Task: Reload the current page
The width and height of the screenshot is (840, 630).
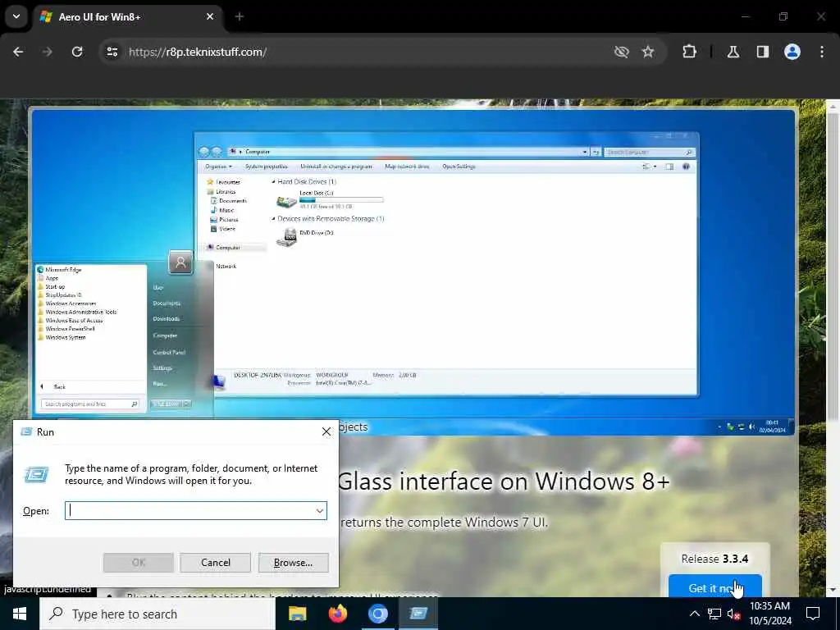Action: click(x=77, y=52)
